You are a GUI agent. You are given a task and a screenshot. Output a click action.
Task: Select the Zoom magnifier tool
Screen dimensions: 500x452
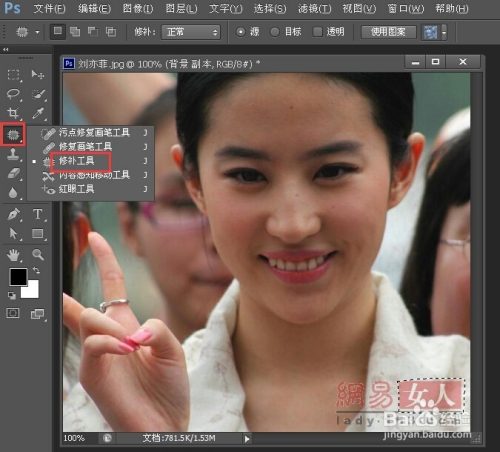pyautogui.click(x=38, y=255)
